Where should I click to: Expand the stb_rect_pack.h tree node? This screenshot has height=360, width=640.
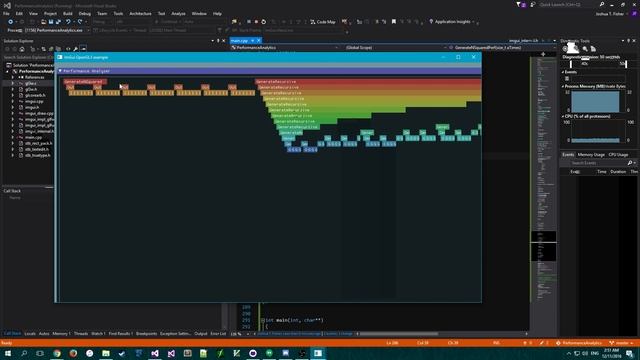tap(13, 143)
